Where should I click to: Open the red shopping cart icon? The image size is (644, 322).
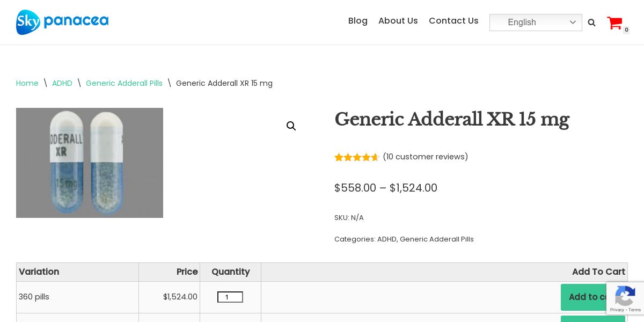pos(614,23)
